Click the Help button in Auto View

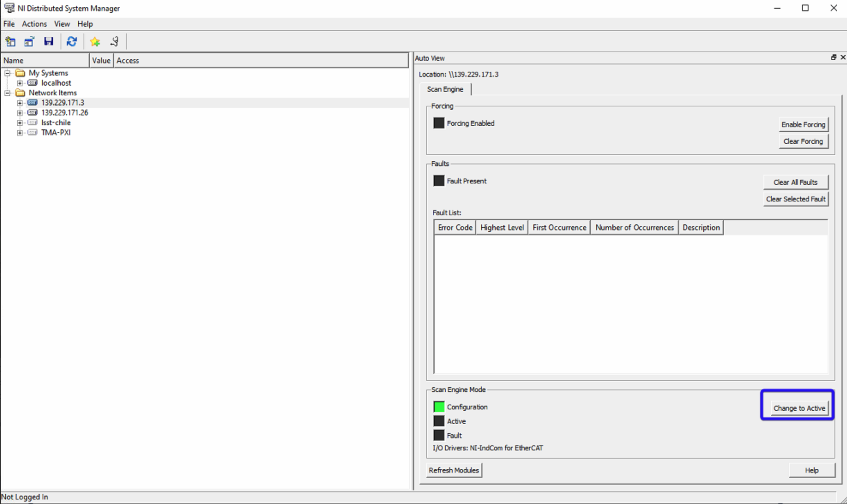pyautogui.click(x=812, y=470)
